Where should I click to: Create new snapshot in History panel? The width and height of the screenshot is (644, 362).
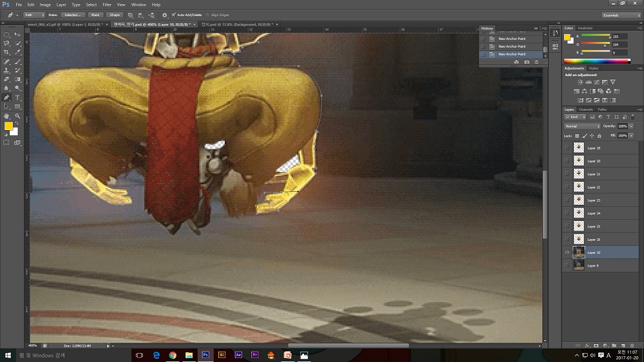tap(527, 62)
